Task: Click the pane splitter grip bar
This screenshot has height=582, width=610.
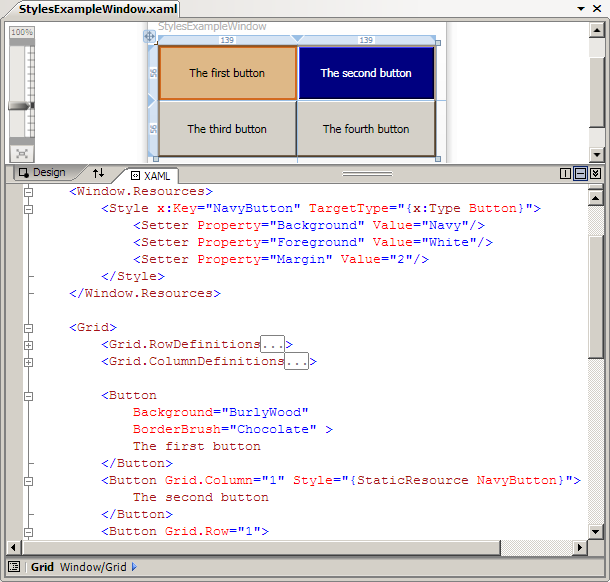Action: click(368, 174)
